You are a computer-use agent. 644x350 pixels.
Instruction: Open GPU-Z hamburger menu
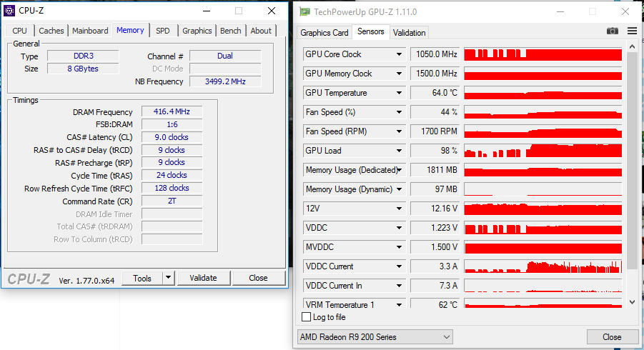point(632,31)
